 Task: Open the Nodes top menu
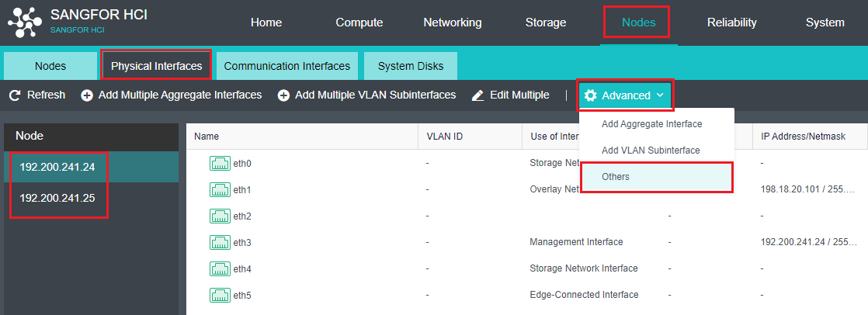(x=639, y=22)
